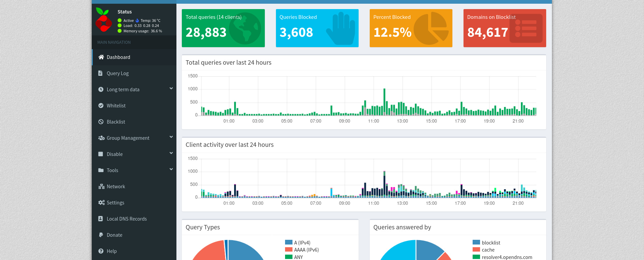Viewport: 644px width, 260px height.
Task: Click the Query Types panel title
Action: click(x=203, y=227)
